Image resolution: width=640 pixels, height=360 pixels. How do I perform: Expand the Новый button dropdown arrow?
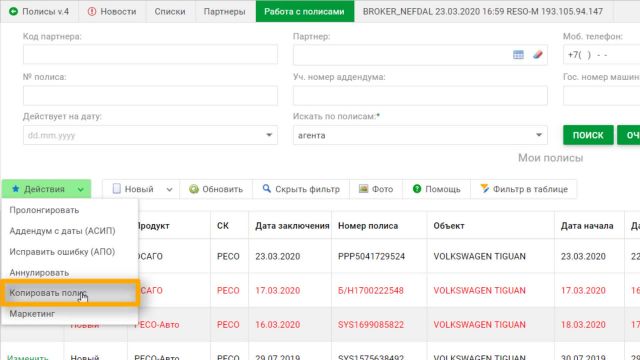tap(169, 189)
